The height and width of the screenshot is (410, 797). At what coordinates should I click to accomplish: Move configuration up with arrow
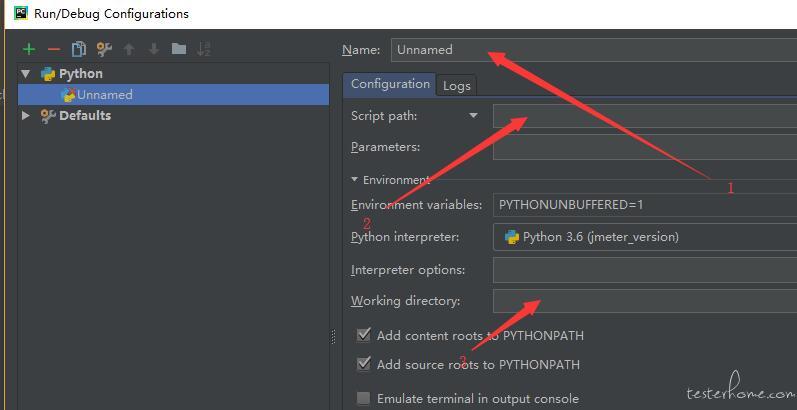point(129,49)
